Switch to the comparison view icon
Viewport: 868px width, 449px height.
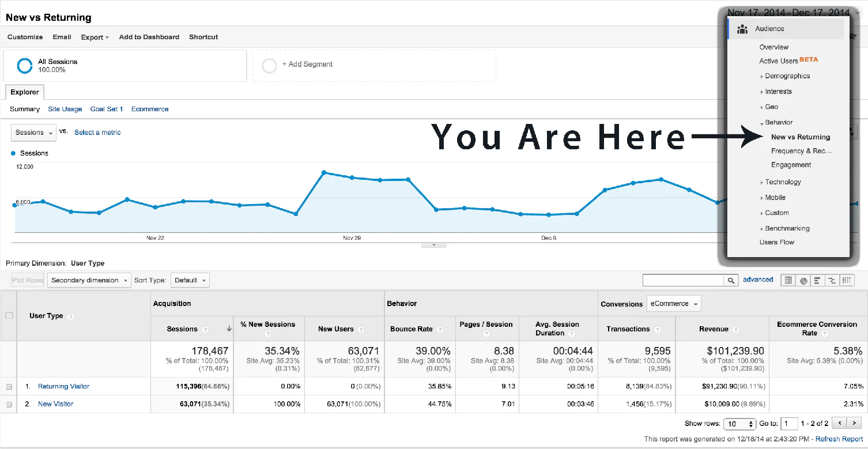[x=832, y=280]
